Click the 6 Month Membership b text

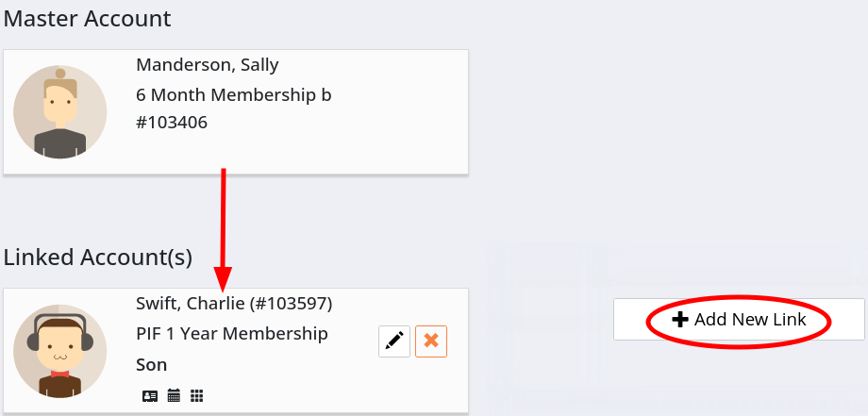coord(234,95)
